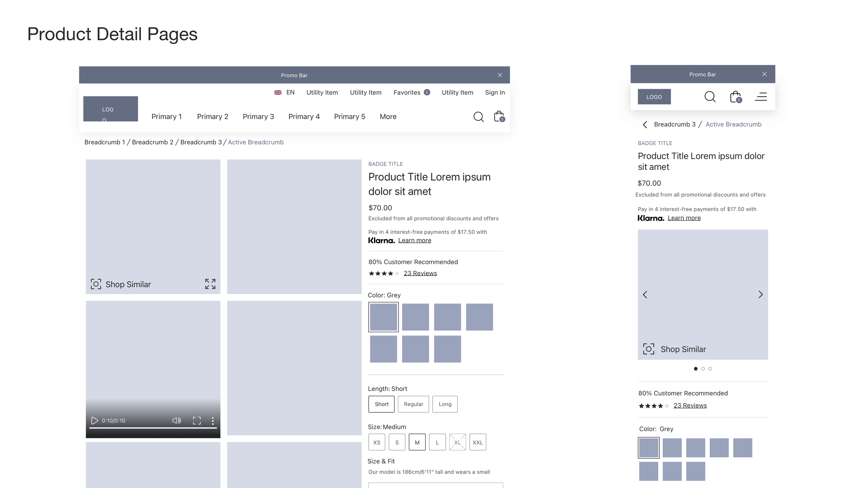Click the expand image icon on first photo
The width and height of the screenshot is (868, 488).
coord(210,284)
